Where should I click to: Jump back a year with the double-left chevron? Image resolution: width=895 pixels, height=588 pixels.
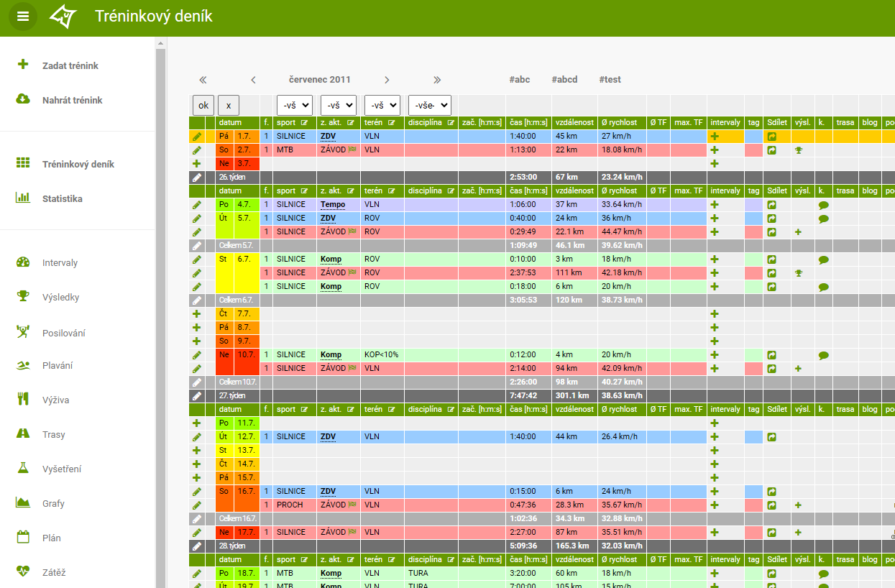[203, 80]
